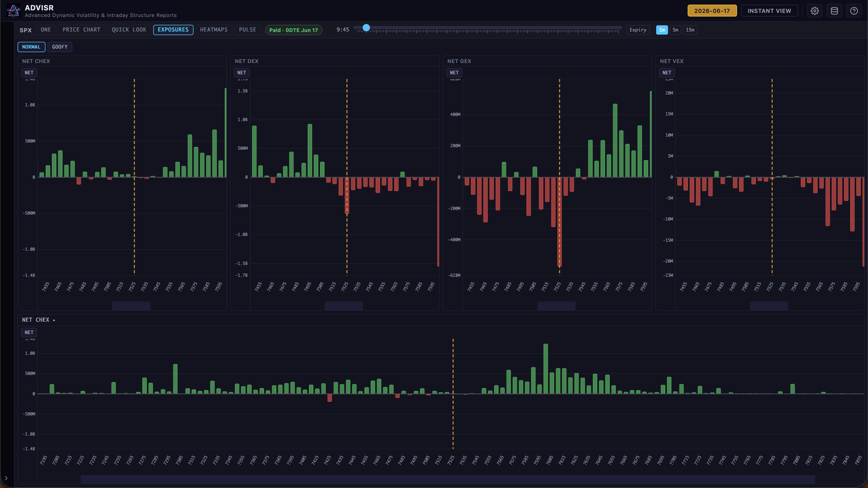The height and width of the screenshot is (488, 868).
Task: Expand the sidebar with the chevron arrow
Action: pyautogui.click(x=6, y=478)
